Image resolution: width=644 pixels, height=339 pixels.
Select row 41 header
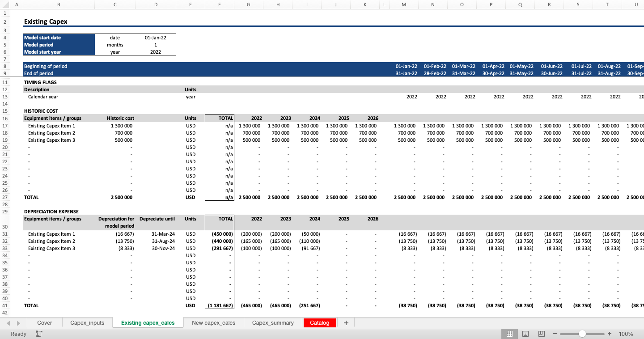5,305
